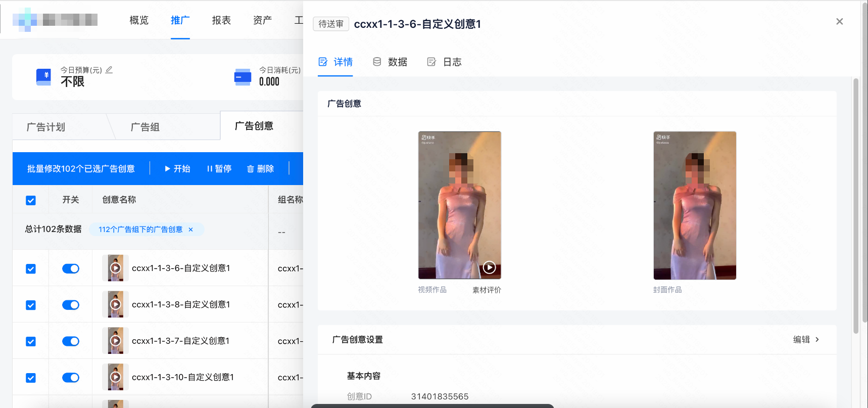The height and width of the screenshot is (408, 868).
Task: Click the ccxx1-1-3-8 row video thumbnail
Action: point(115,304)
